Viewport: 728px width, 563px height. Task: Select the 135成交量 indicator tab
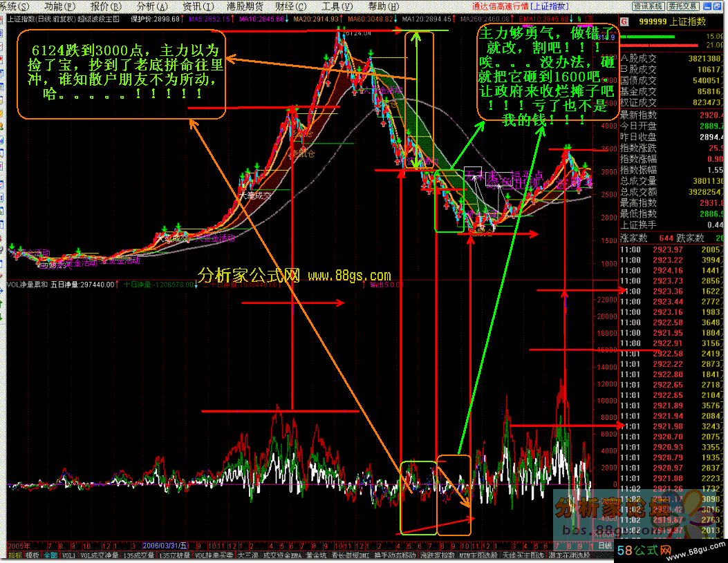pos(138,555)
